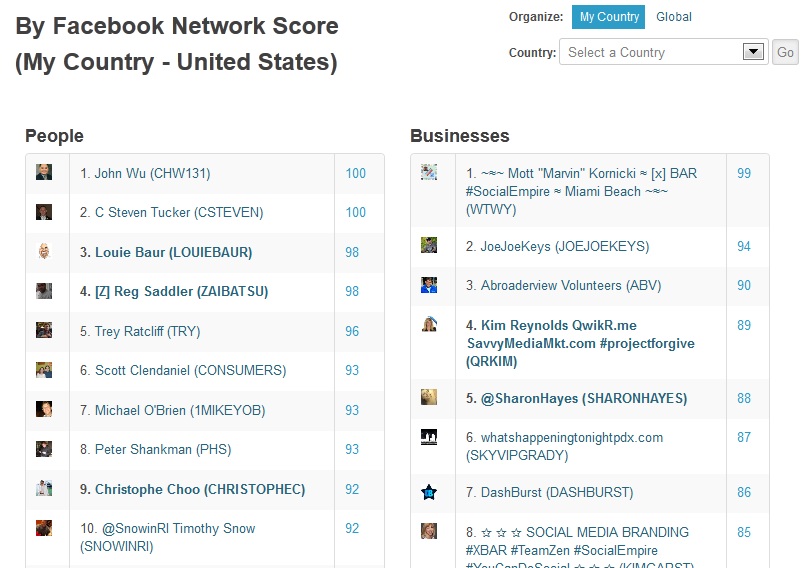The image size is (805, 568).
Task: Open Kim Reynolds QwikR.me (QRKIM) link
Action: pos(580,343)
